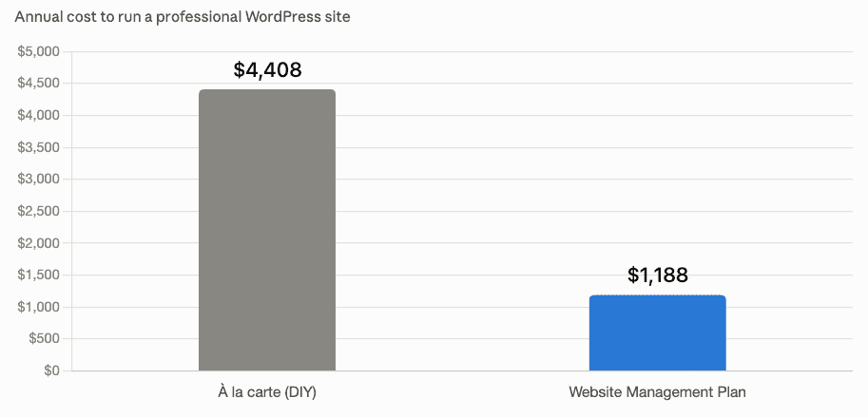Screen dimensions: 868x417
Task: Click the $0 y-axis label
Action: point(51,370)
